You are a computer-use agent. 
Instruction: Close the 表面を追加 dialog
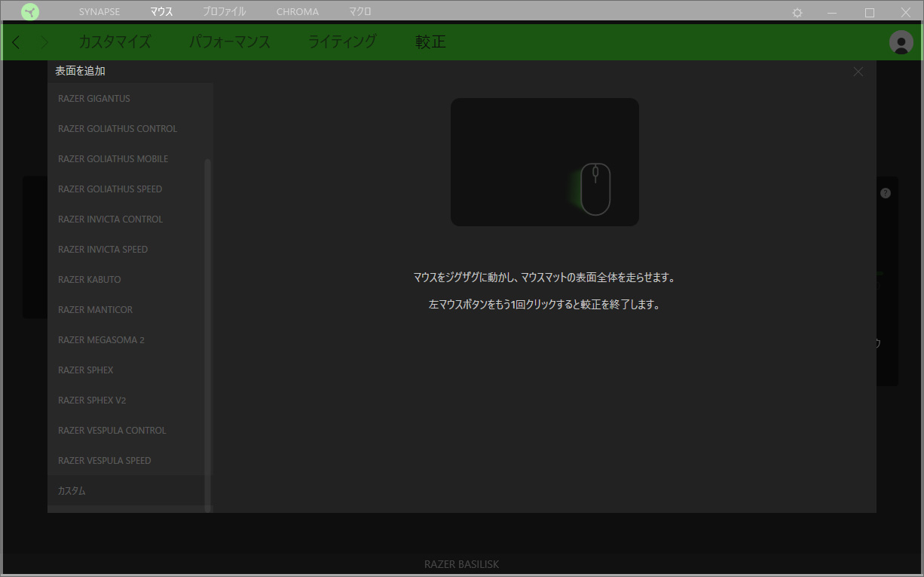coord(858,72)
